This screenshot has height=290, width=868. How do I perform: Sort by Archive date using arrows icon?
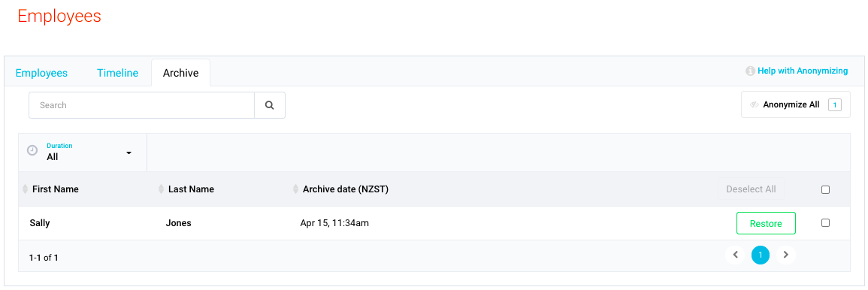295,189
